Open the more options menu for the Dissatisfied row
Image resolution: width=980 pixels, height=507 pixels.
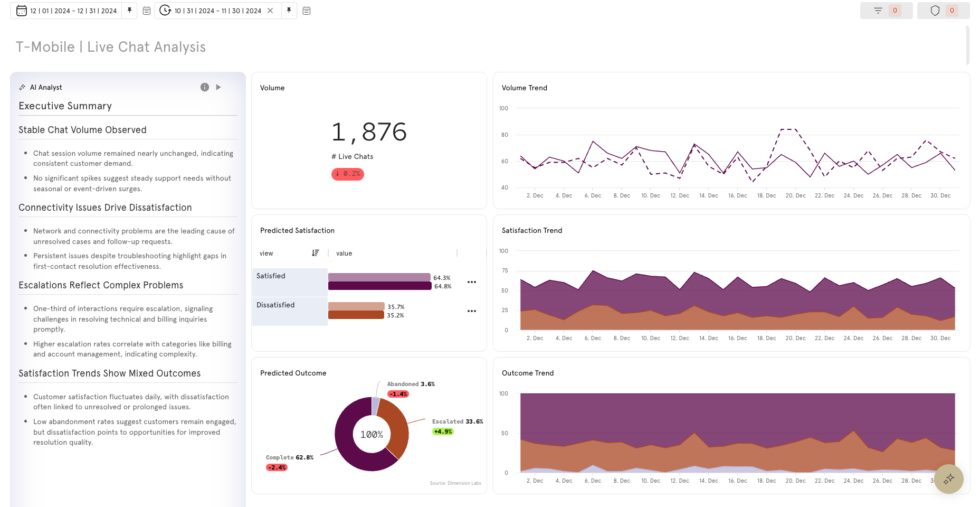pyautogui.click(x=472, y=311)
